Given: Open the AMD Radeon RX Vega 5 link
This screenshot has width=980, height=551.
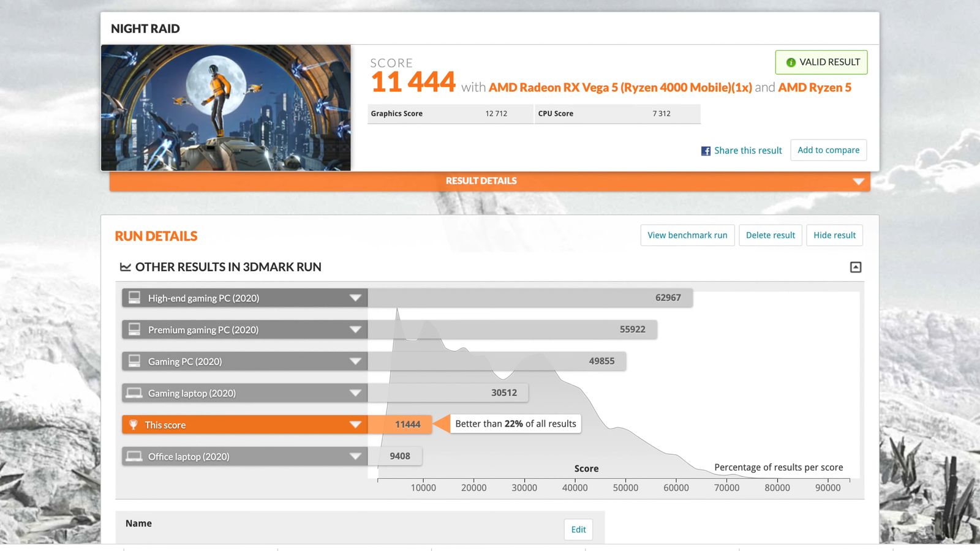Looking at the screenshot, I should coord(620,88).
